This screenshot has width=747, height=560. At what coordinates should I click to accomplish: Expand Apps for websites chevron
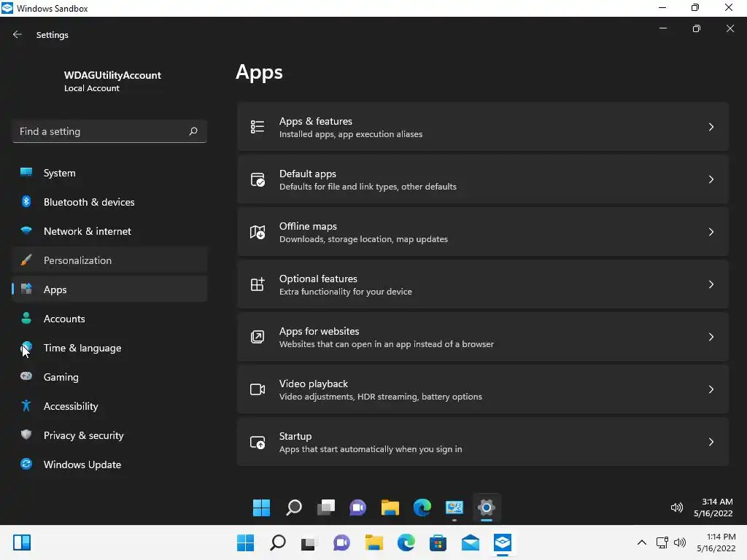[711, 337]
